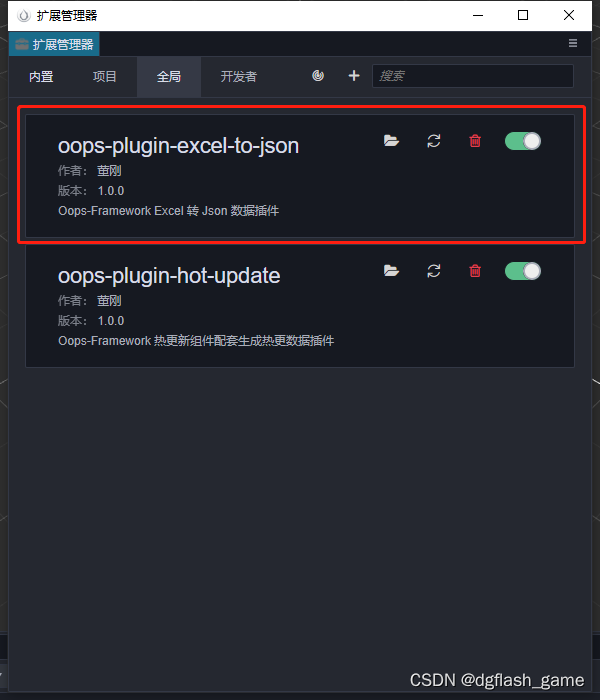Delete the oops-plugin-excel-to-json extension
The image size is (600, 700).
(475, 141)
